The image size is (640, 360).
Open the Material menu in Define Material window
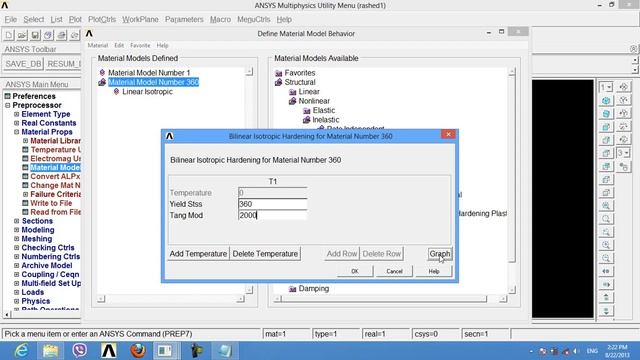pyautogui.click(x=98, y=46)
